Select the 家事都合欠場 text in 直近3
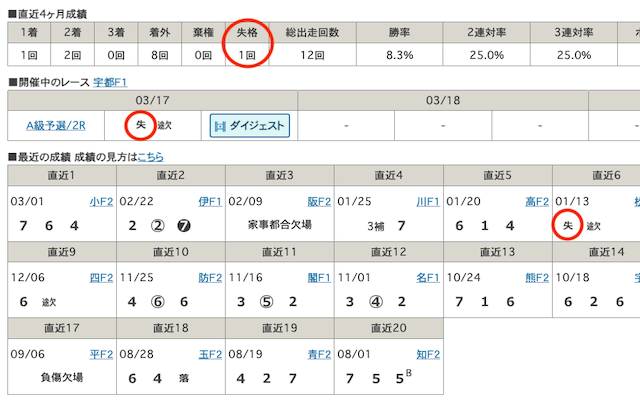640x400 pixels. [x=280, y=224]
